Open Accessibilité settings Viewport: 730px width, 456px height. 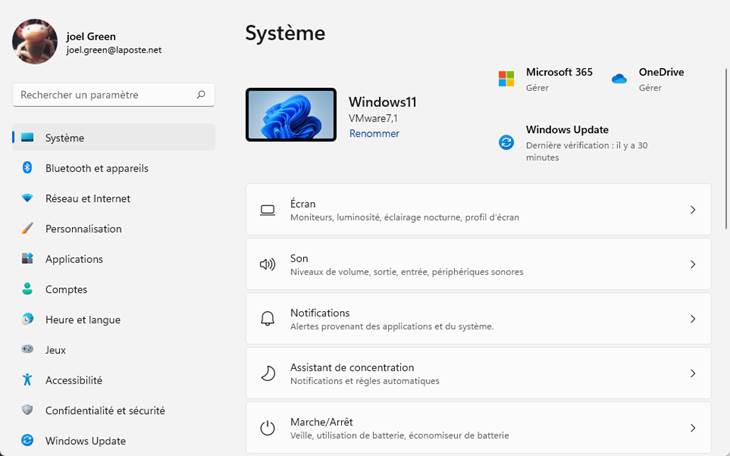coord(114,380)
